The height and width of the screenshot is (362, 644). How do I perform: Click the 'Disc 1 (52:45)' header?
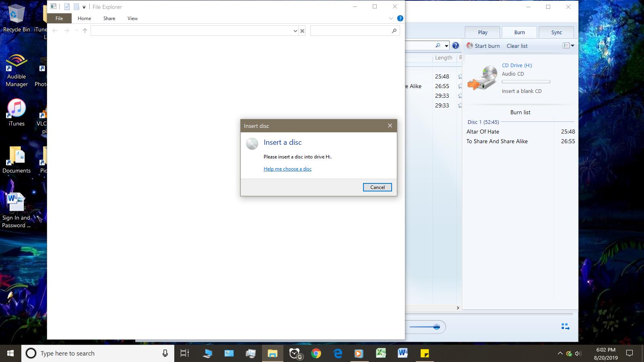click(483, 122)
